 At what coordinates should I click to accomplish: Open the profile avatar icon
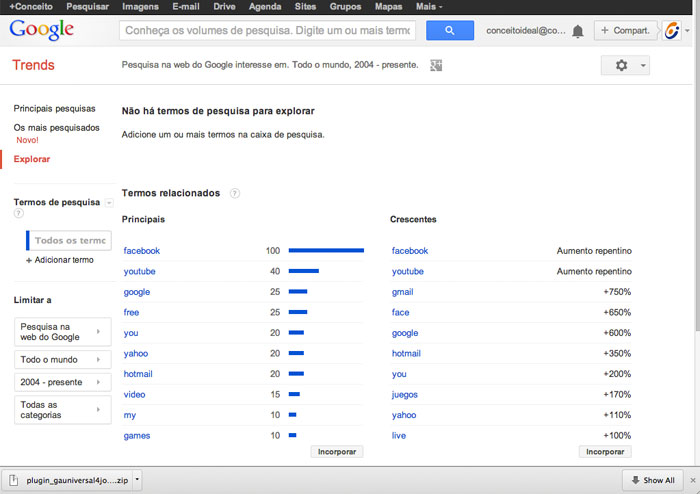pos(672,30)
